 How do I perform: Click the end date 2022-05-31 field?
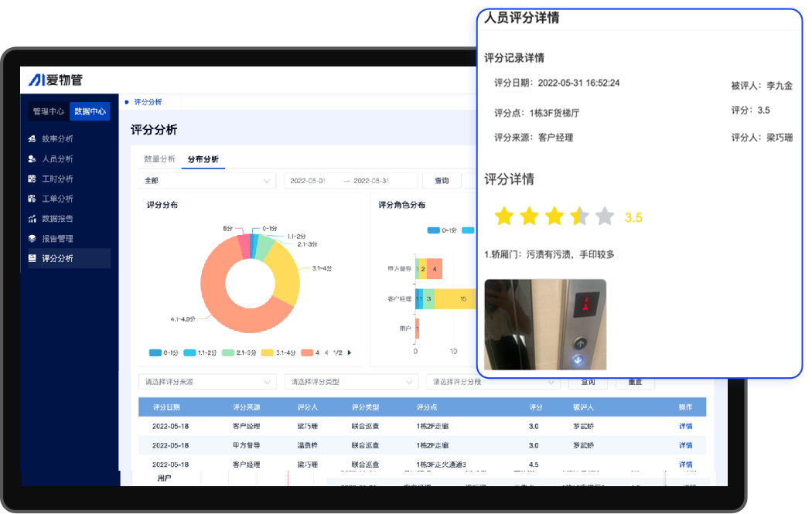[x=371, y=181]
